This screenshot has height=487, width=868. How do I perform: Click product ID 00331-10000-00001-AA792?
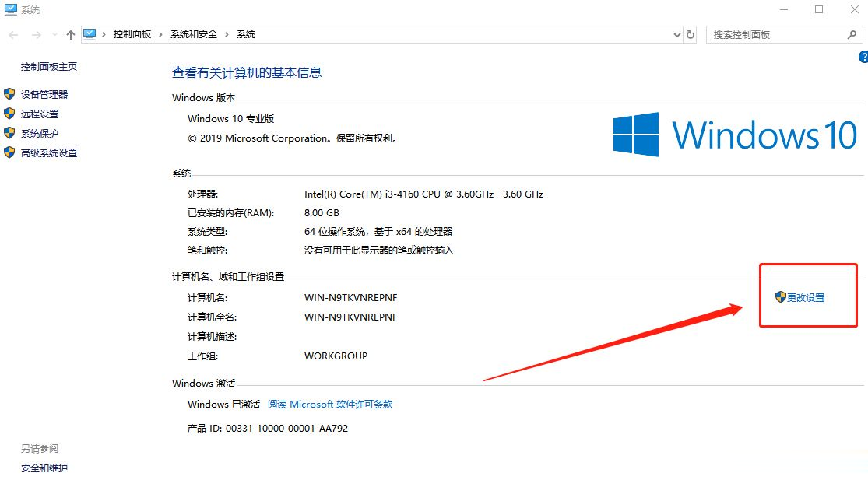coord(286,429)
